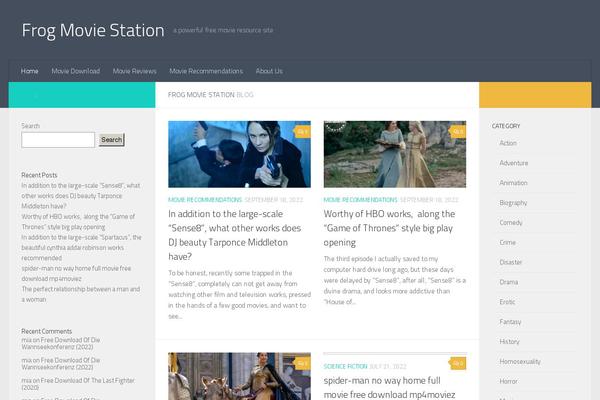Go to the Home menu item
The image size is (600, 400).
tap(29, 71)
